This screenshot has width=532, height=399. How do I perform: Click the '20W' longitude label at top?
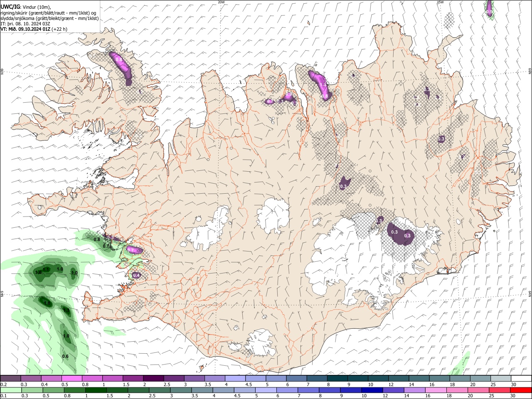(x=221, y=2)
